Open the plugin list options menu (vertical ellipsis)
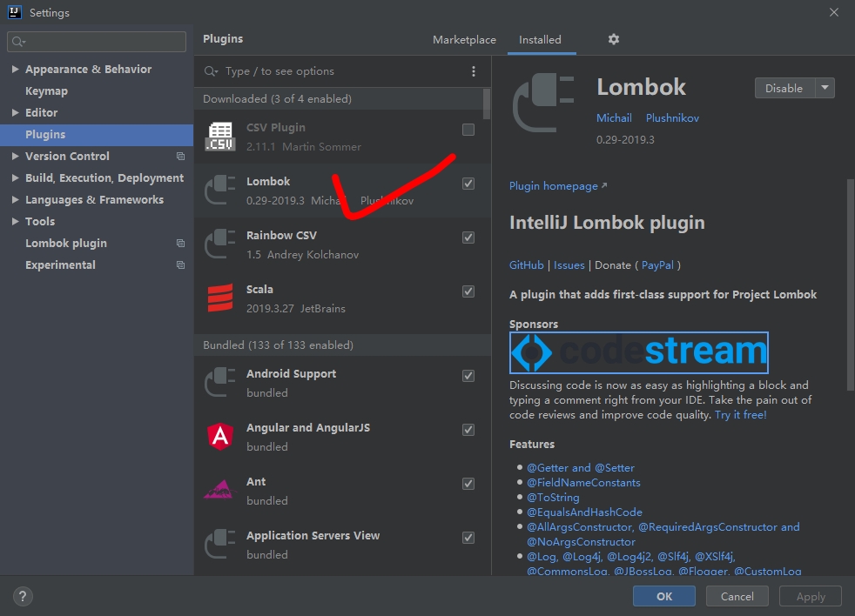Viewport: 855px width, 616px height. (x=473, y=70)
